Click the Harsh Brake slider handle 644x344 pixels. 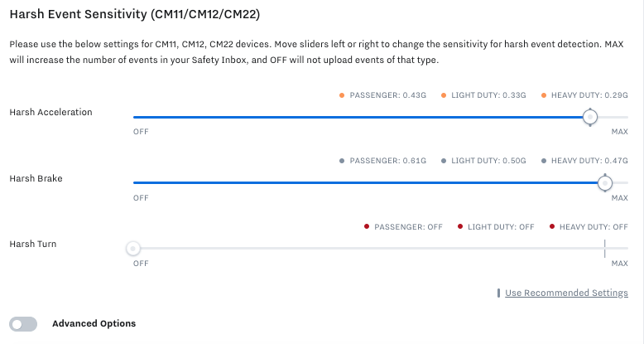[605, 183]
